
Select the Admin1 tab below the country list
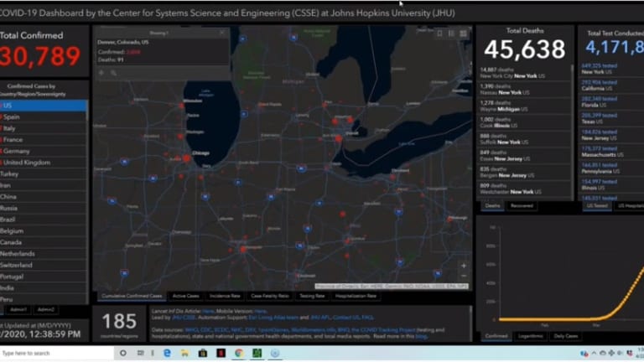[18, 309]
